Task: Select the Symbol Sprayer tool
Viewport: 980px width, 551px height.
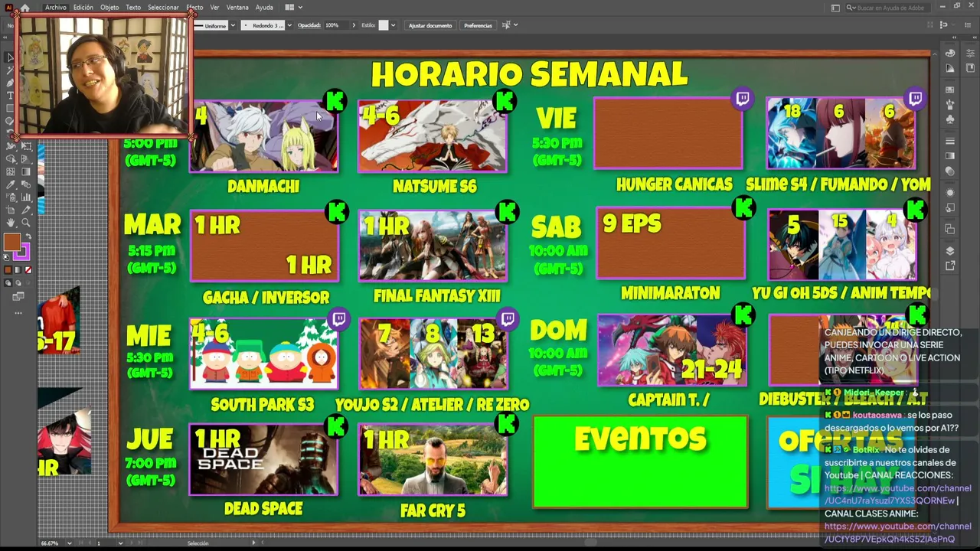Action: 11,197
